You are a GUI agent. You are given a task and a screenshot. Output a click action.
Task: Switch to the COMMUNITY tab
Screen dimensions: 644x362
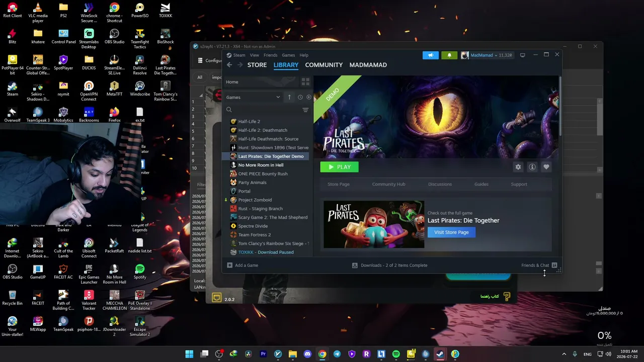pos(324,65)
